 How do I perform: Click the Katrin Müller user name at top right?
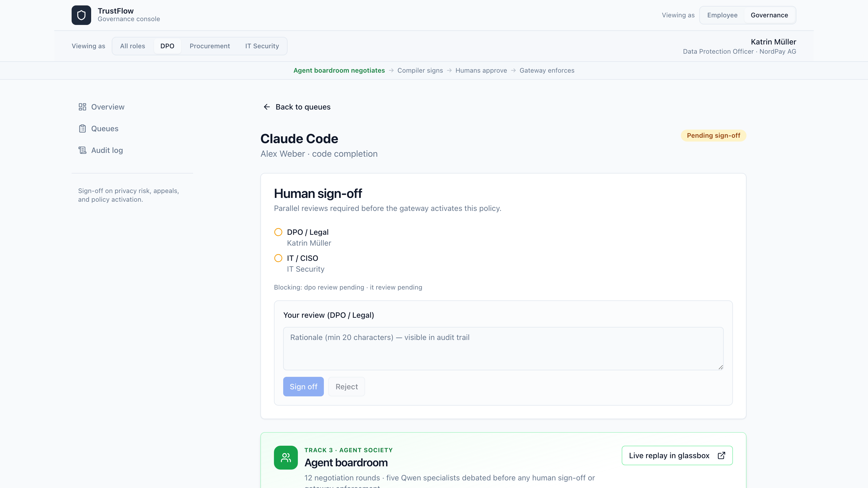click(773, 42)
